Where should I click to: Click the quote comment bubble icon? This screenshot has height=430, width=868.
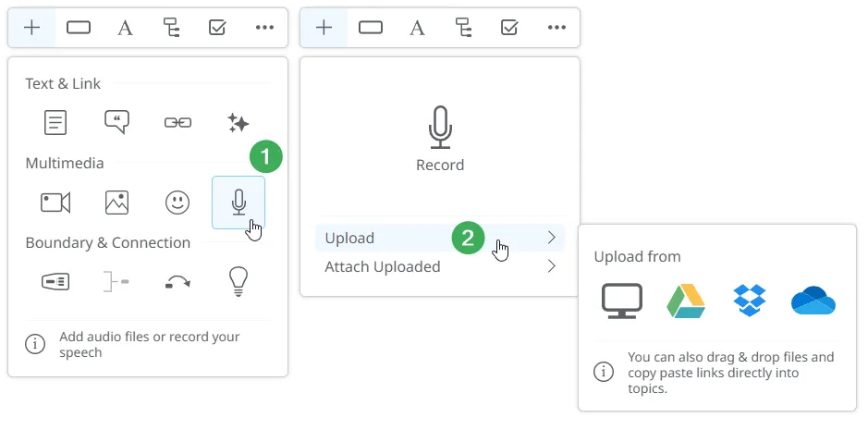pos(116,122)
